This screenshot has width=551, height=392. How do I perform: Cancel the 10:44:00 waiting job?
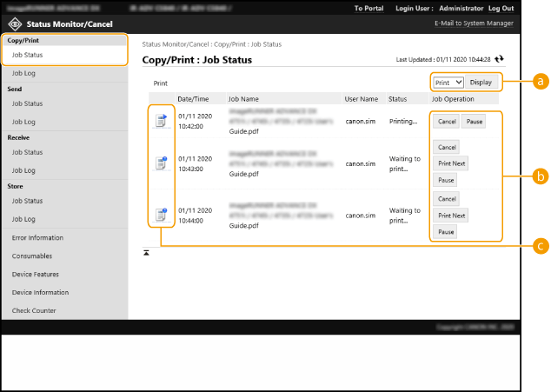click(447, 199)
